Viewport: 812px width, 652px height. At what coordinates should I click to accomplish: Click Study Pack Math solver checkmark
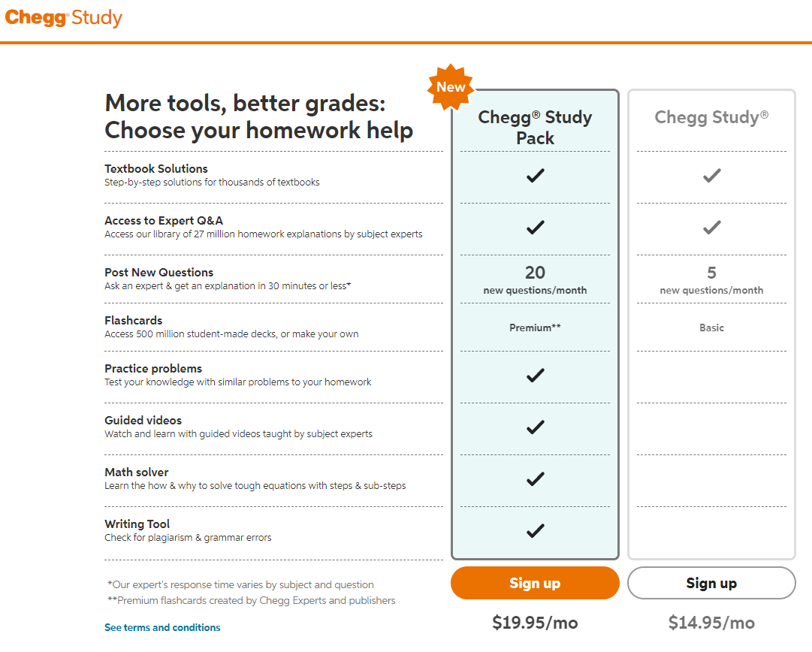pyautogui.click(x=535, y=479)
